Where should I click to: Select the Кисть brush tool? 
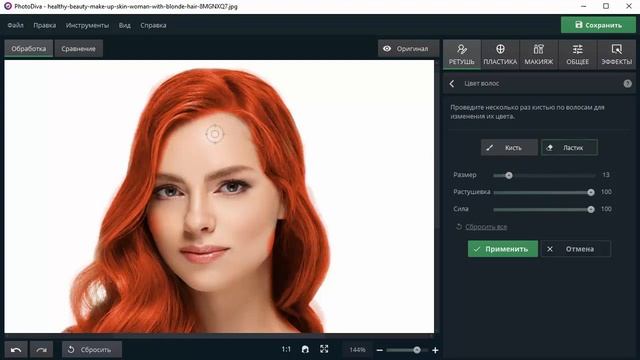coord(509,148)
